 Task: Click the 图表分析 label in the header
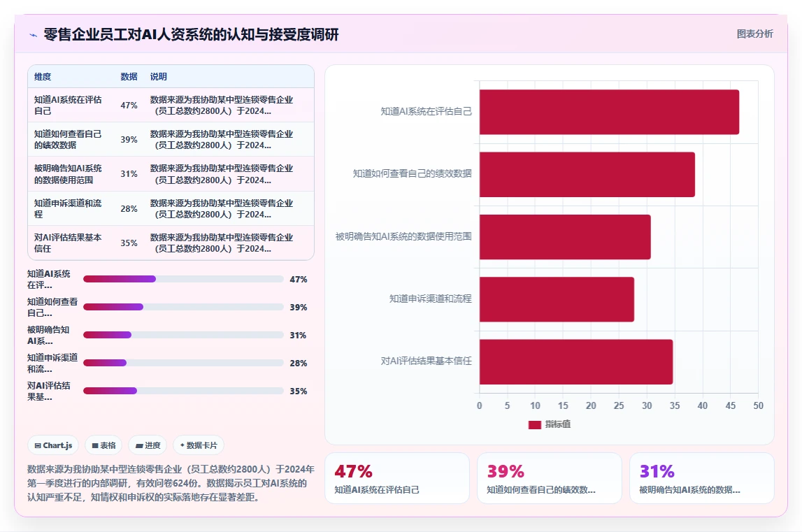tap(754, 34)
